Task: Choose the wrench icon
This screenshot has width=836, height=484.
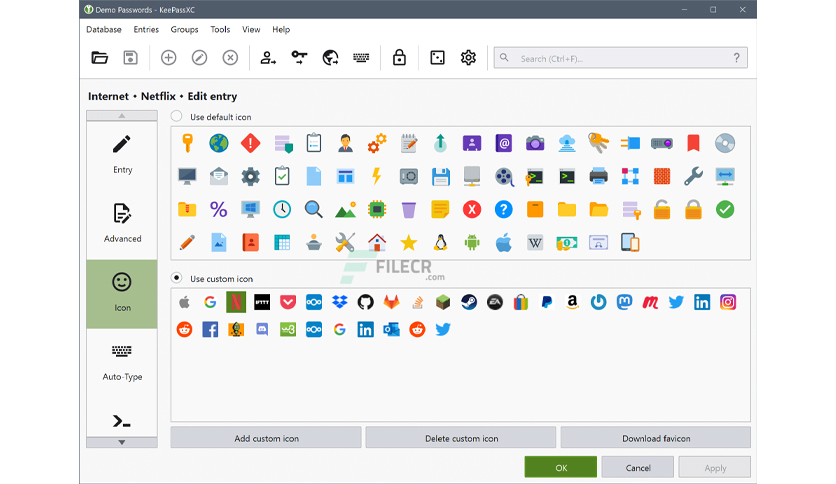Action: coord(693,176)
